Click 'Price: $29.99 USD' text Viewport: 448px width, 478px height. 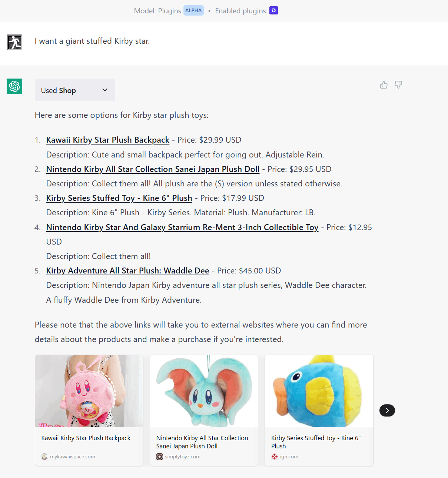coord(209,140)
